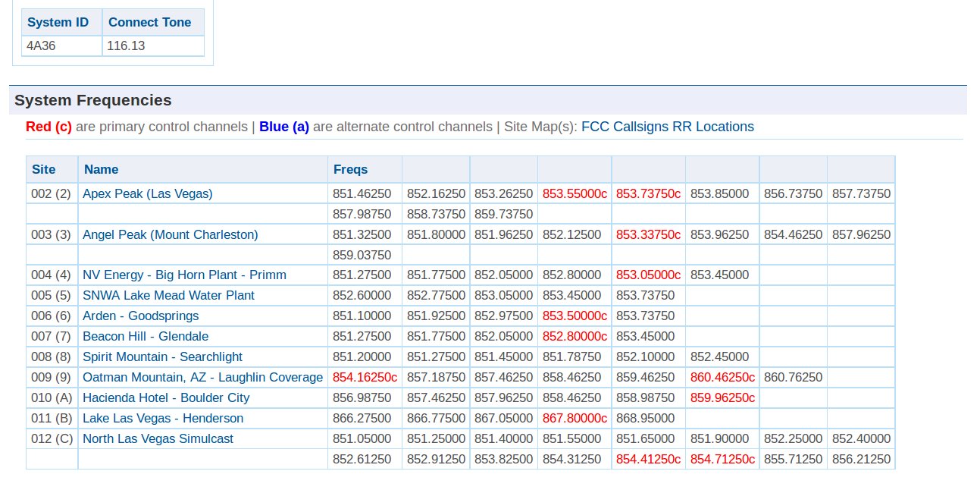Click frequency 852.45000 in Spirit Mountain row
The image size is (980, 490).
point(719,357)
